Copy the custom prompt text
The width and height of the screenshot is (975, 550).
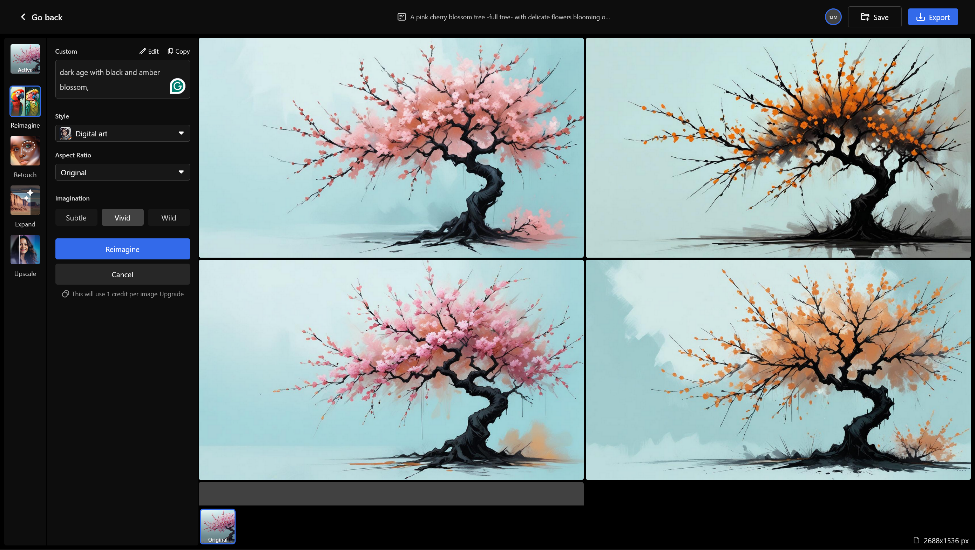pyautogui.click(x=178, y=51)
